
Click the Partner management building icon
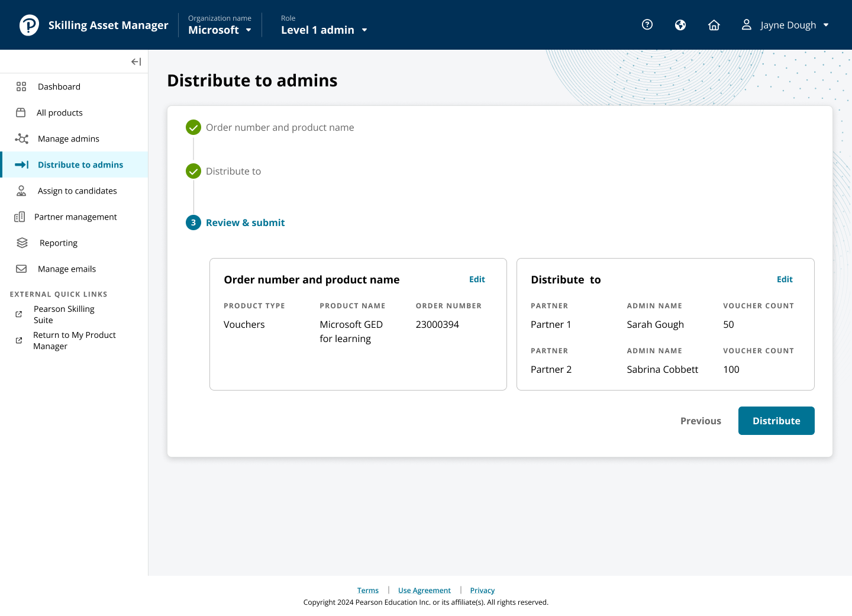coord(20,217)
